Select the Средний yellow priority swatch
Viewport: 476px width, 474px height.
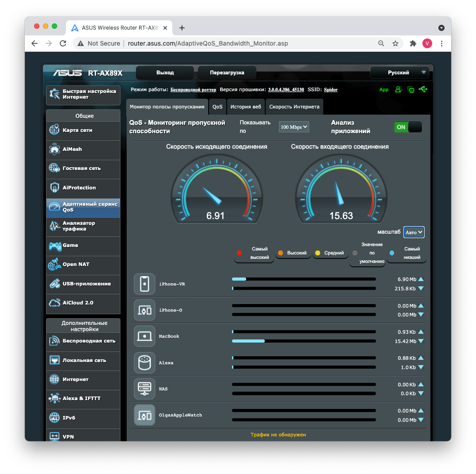tap(317, 253)
